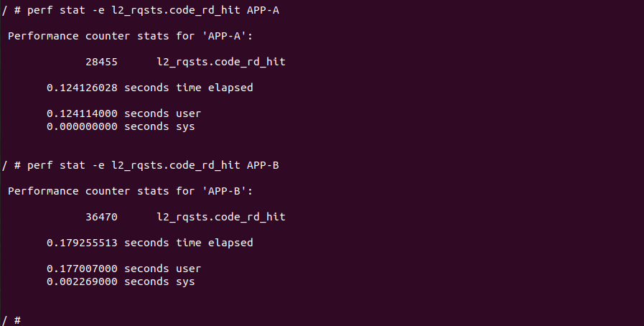The height and width of the screenshot is (326, 644).
Task: Click the event name beside the 36470 count
Action: (220, 217)
